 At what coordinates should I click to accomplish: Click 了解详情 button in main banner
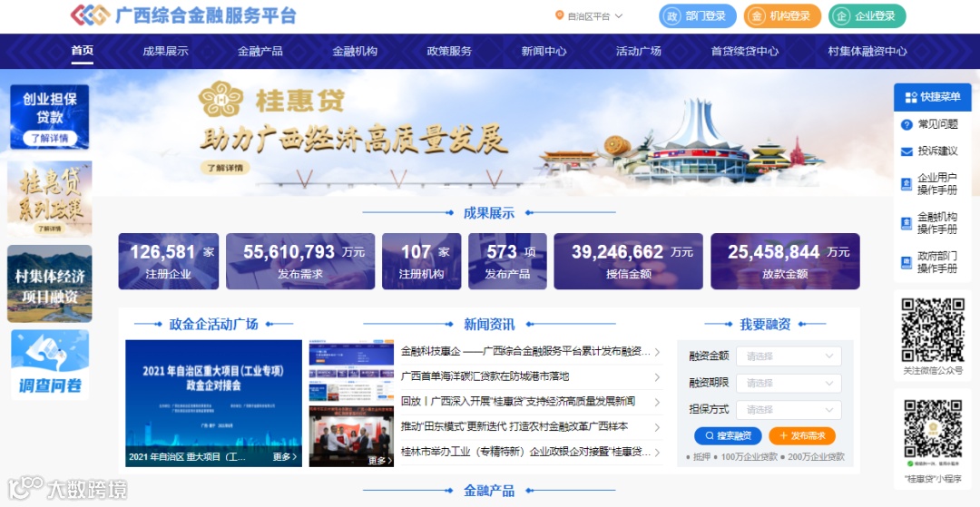(x=225, y=168)
